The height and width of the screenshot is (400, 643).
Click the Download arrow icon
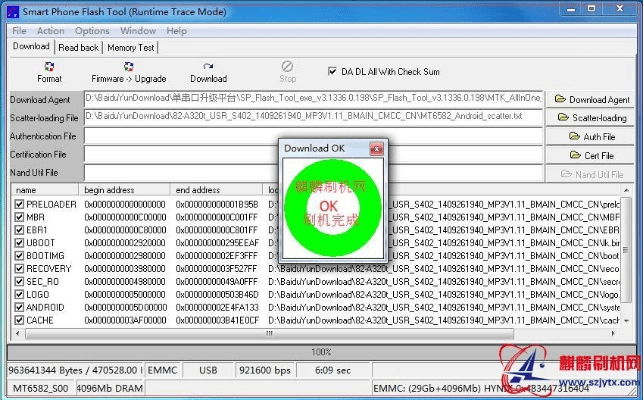click(208, 67)
